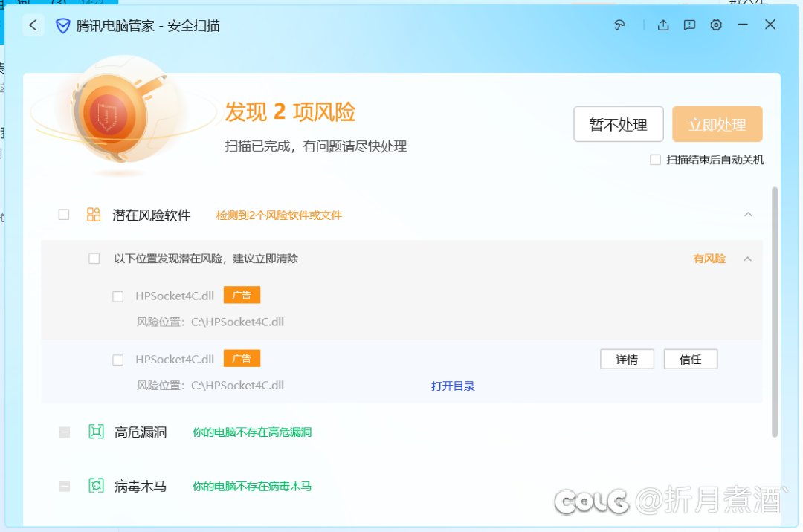Click 你的电脑不存在病毒木马 status text

[252, 487]
